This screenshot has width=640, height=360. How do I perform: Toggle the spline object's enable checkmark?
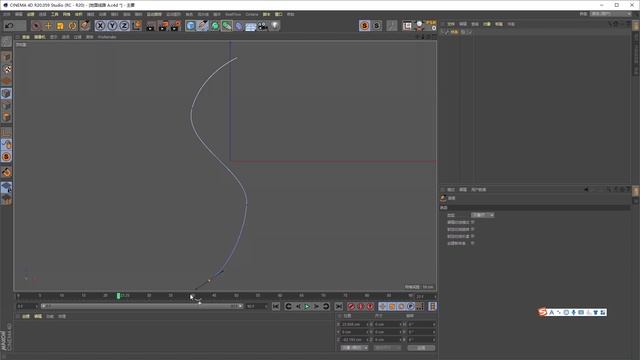(x=469, y=32)
